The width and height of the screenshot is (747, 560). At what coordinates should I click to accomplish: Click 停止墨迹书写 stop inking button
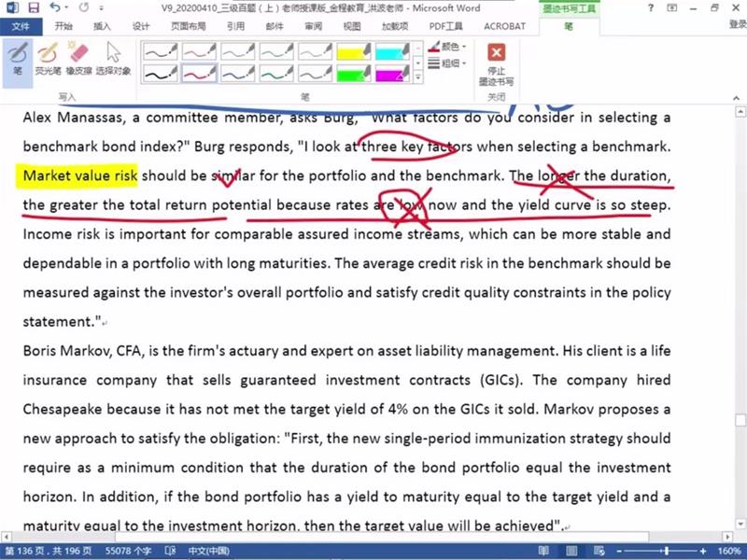pyautogui.click(x=497, y=64)
